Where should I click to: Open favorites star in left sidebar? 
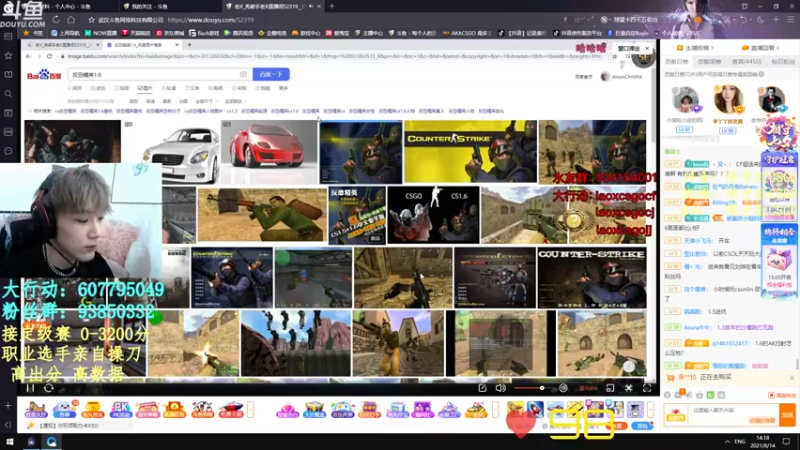(x=8, y=55)
